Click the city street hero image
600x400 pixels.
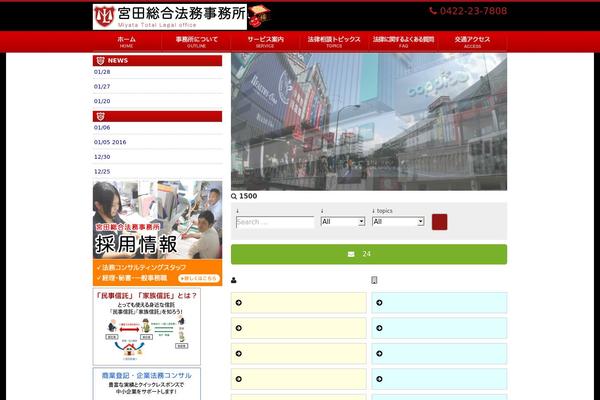pyautogui.click(x=369, y=122)
